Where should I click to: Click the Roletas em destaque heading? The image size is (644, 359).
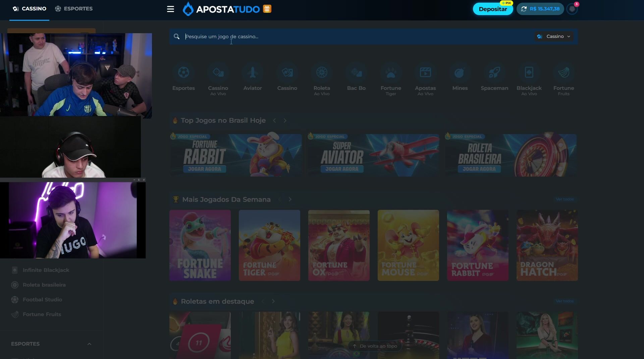[217, 301]
